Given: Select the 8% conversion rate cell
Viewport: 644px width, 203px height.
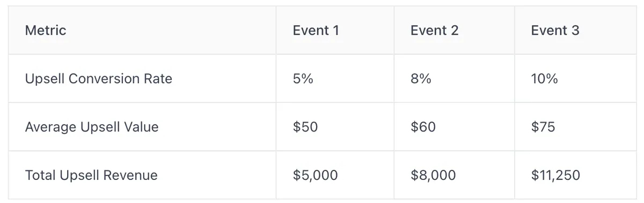Looking at the screenshot, I should (x=421, y=79).
